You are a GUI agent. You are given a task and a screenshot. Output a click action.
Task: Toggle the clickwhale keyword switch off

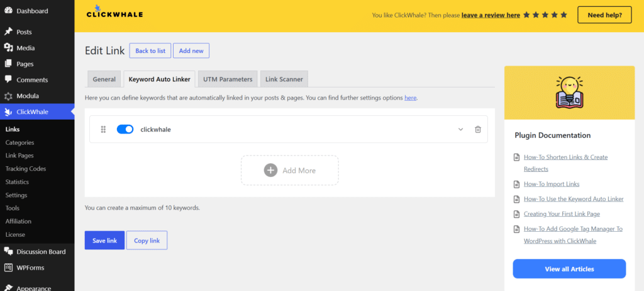[x=125, y=129]
